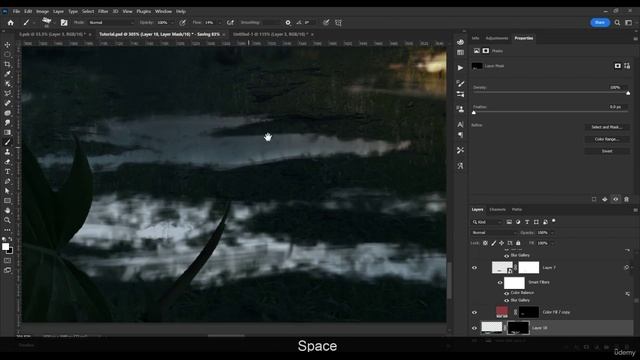Toggle lock position icon in Layers panel
Viewport: 640px width, 360px height.
click(502, 243)
